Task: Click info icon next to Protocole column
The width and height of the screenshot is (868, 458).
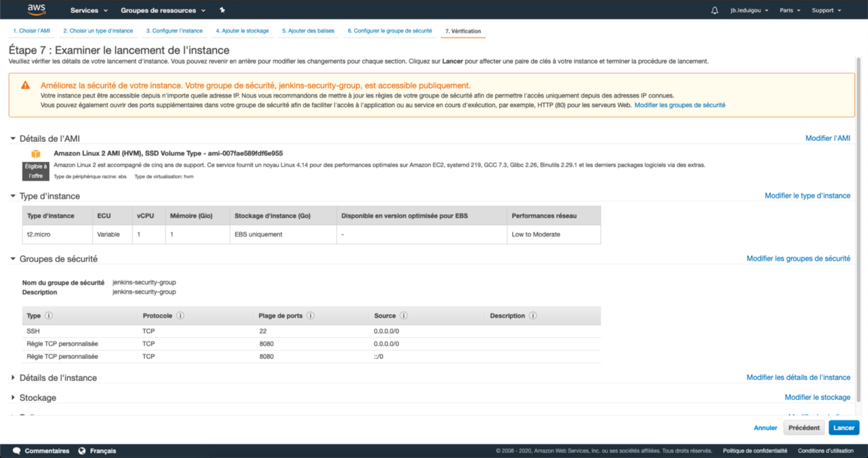Action: 180,316
